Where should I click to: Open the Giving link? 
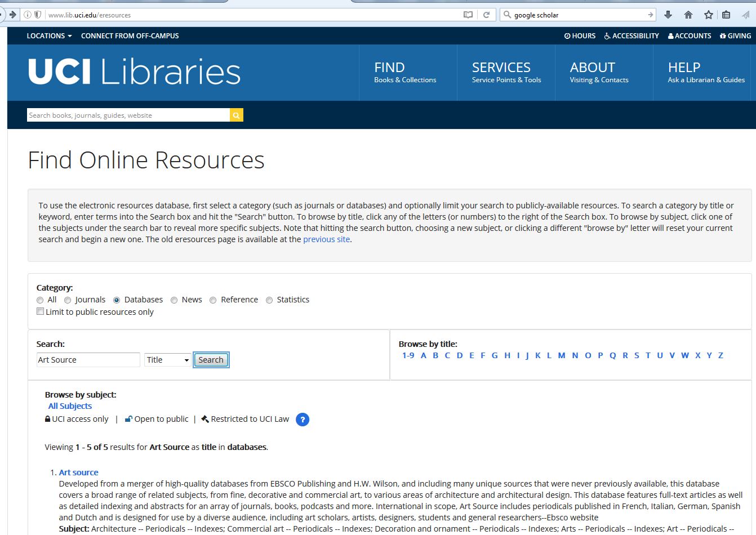click(x=735, y=35)
